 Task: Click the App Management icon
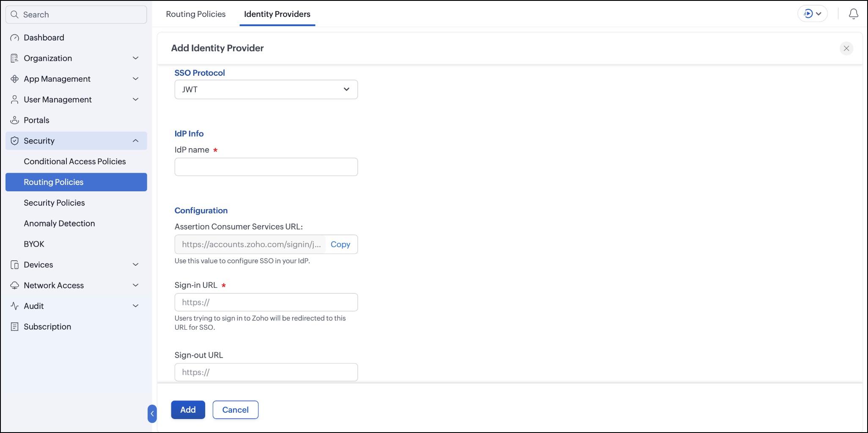tap(14, 79)
